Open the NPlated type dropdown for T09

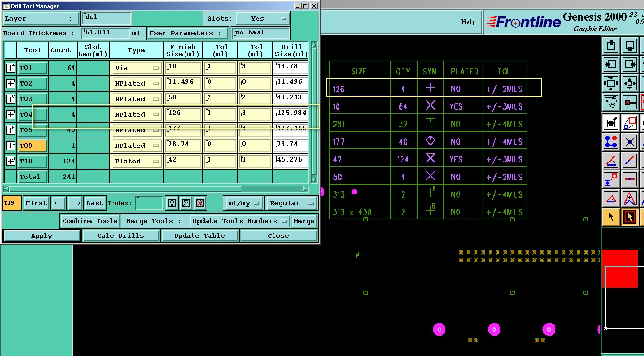point(137,146)
